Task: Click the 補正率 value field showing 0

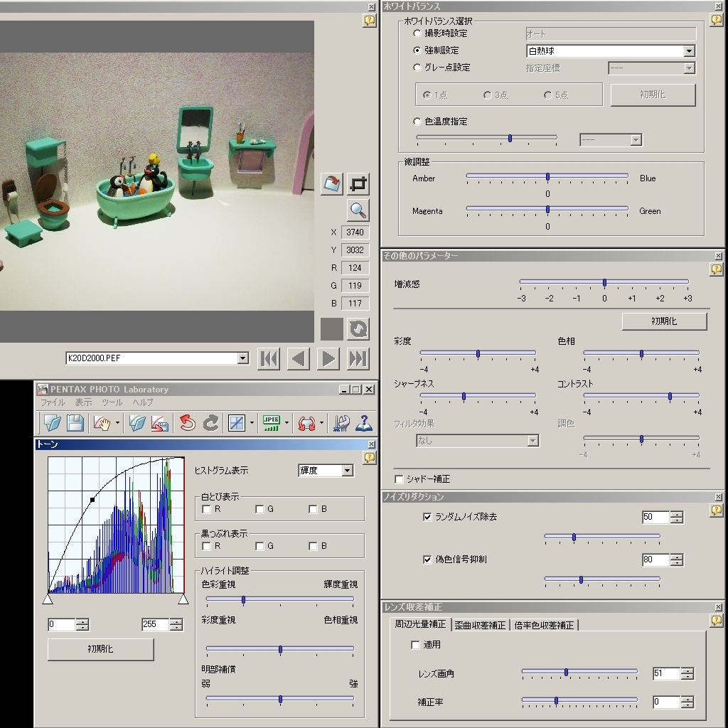Action: (x=666, y=702)
